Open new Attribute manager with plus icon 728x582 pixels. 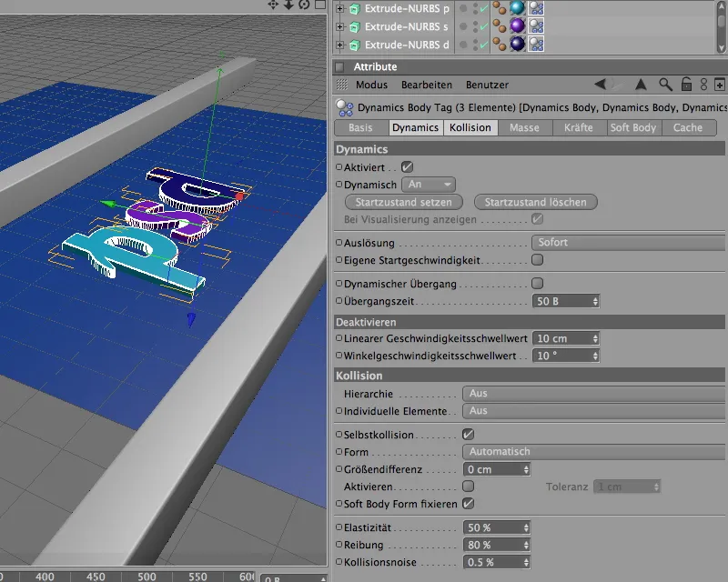point(720,85)
